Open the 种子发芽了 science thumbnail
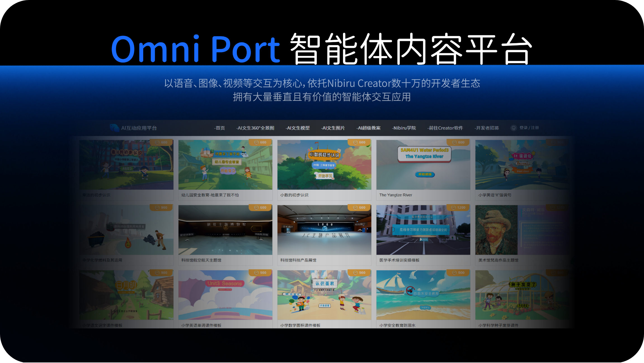Image resolution: width=644 pixels, height=363 pixels. pyautogui.click(x=522, y=295)
